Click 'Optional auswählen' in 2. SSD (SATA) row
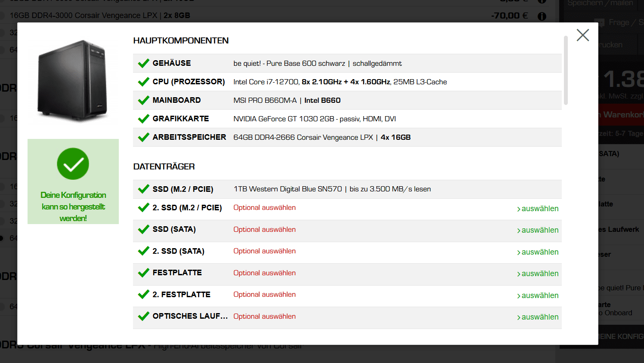 [264, 251]
